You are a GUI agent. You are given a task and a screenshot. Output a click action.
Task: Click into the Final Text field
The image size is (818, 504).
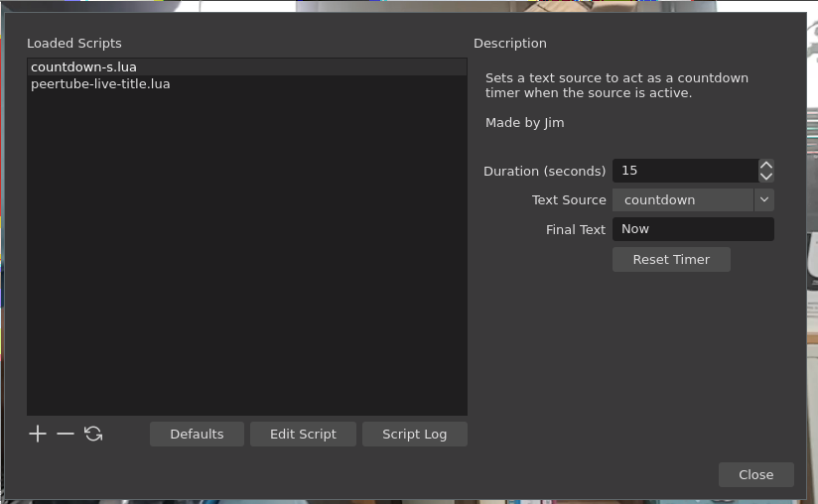693,229
